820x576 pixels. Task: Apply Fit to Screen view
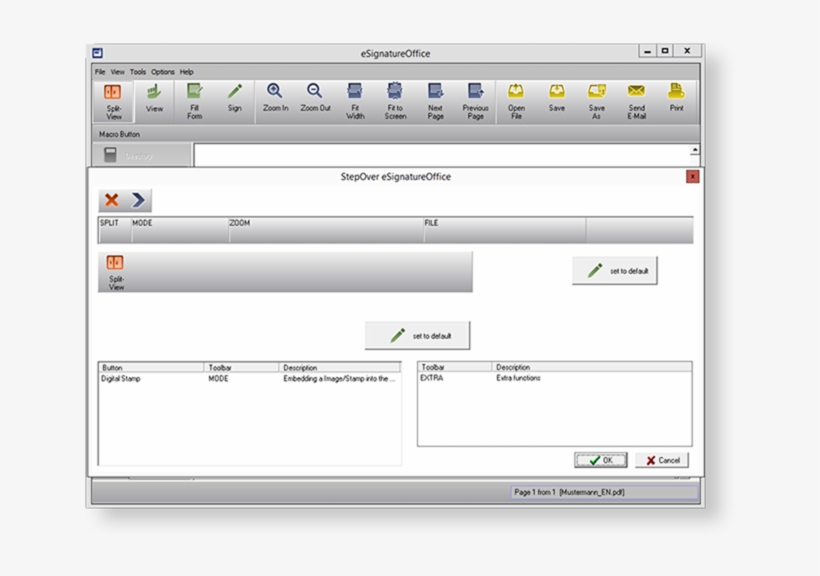(x=395, y=101)
